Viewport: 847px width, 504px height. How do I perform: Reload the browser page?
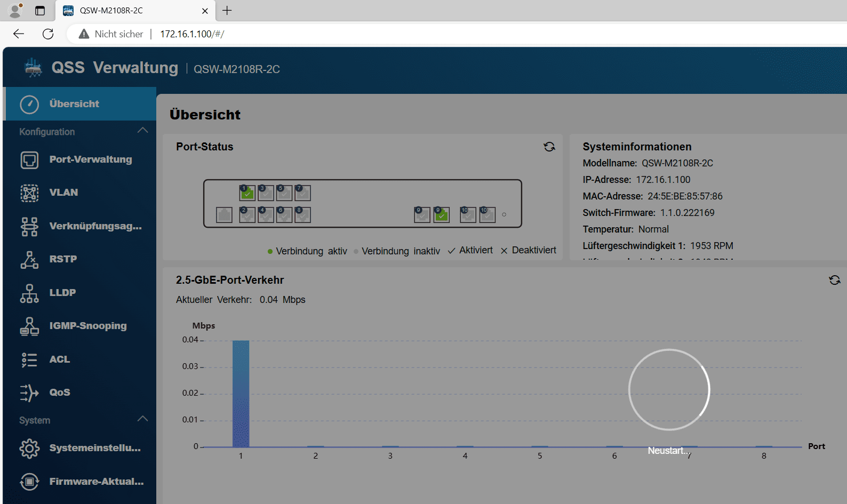[x=48, y=34]
